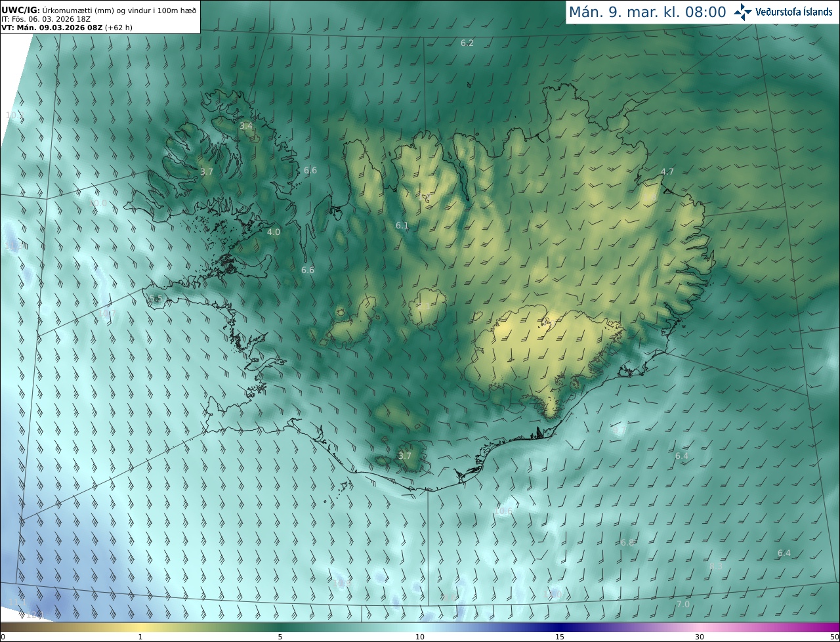This screenshot has width=840, height=642.
Task: Click the 3.4 value in the Westfjords
Action: [x=245, y=125]
